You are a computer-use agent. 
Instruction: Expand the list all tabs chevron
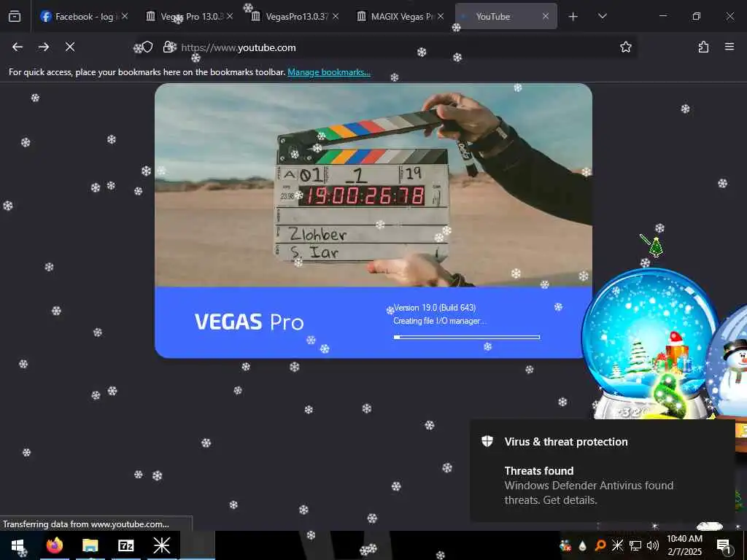[x=602, y=16]
